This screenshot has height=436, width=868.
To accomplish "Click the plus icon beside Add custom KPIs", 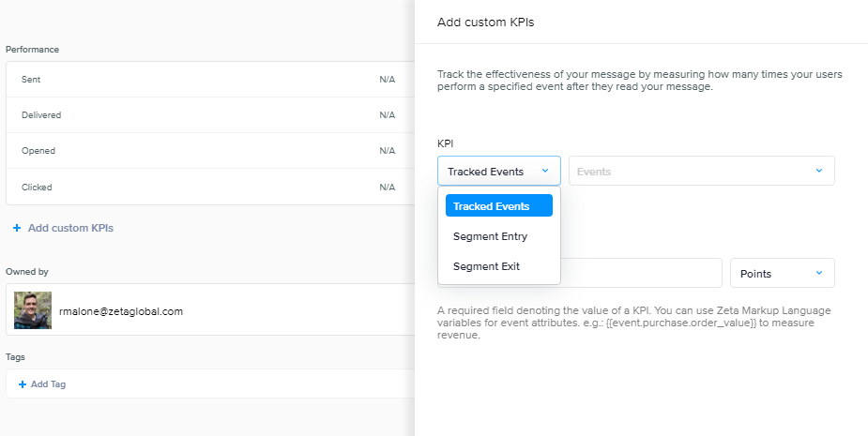I will (17, 228).
